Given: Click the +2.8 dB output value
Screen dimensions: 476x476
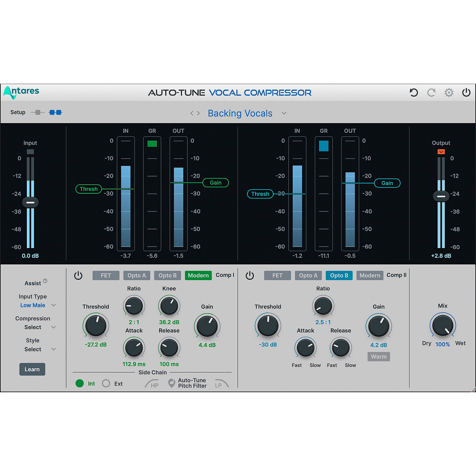Looking at the screenshot, I should pyautogui.click(x=441, y=256).
